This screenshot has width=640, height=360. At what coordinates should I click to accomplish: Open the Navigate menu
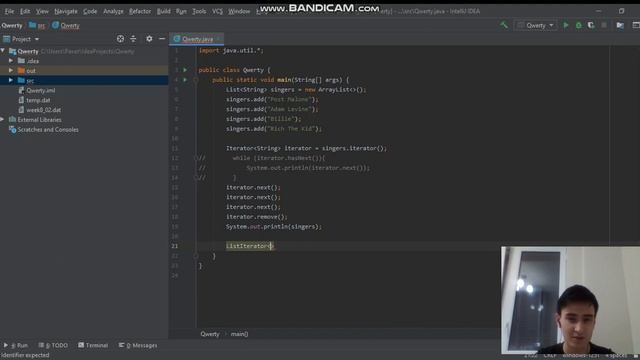[66, 11]
